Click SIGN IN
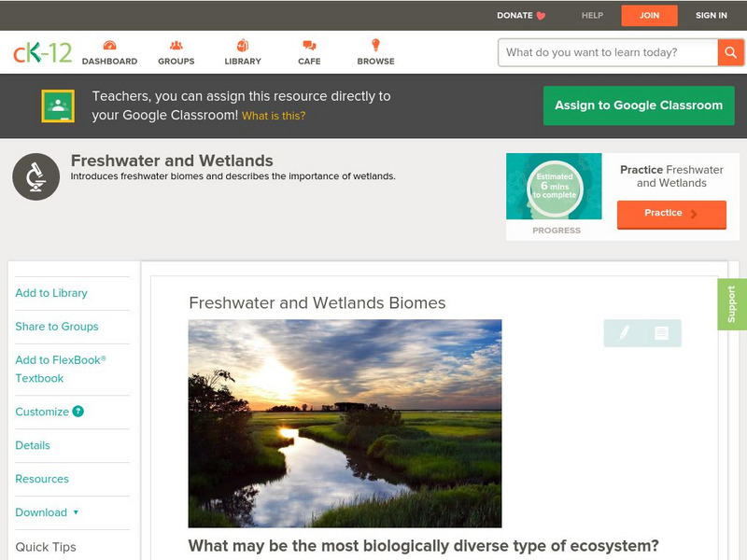The height and width of the screenshot is (560, 747). coord(712,16)
